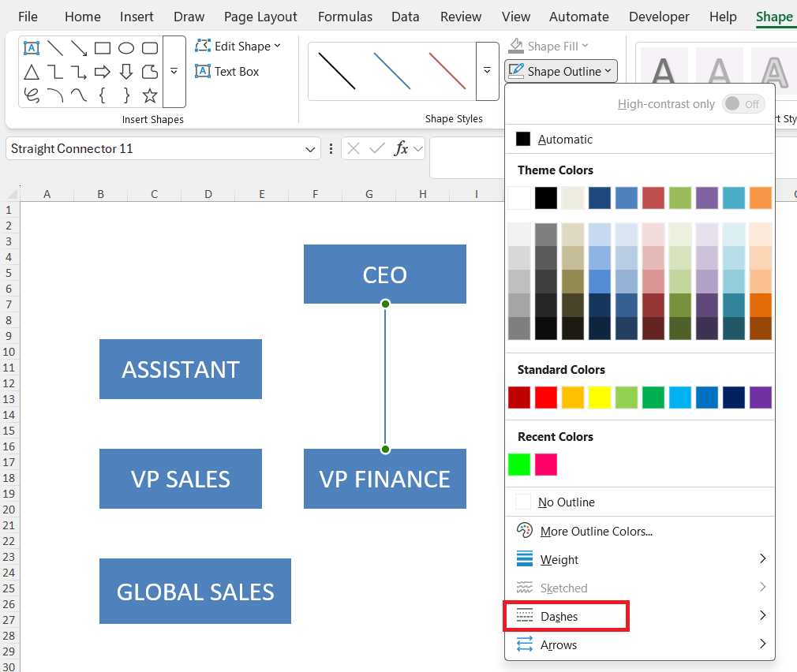Image resolution: width=797 pixels, height=672 pixels.
Task: Select the scribble freeform shape
Action: coord(32,95)
